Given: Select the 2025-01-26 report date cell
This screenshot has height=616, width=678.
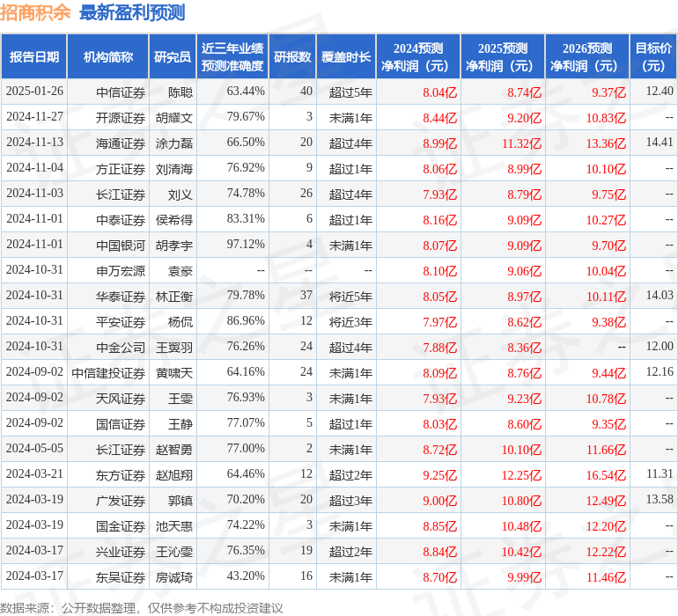Looking at the screenshot, I should click(x=34, y=92).
